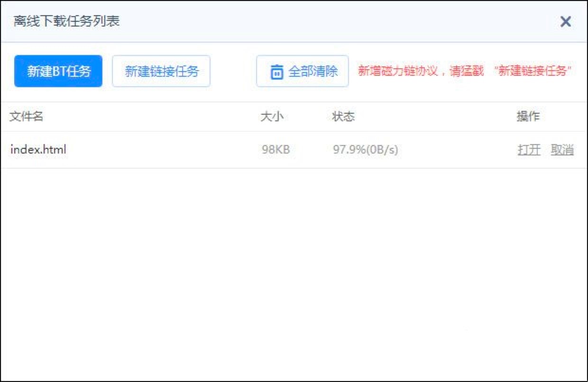Click the 98KB size value

point(276,150)
